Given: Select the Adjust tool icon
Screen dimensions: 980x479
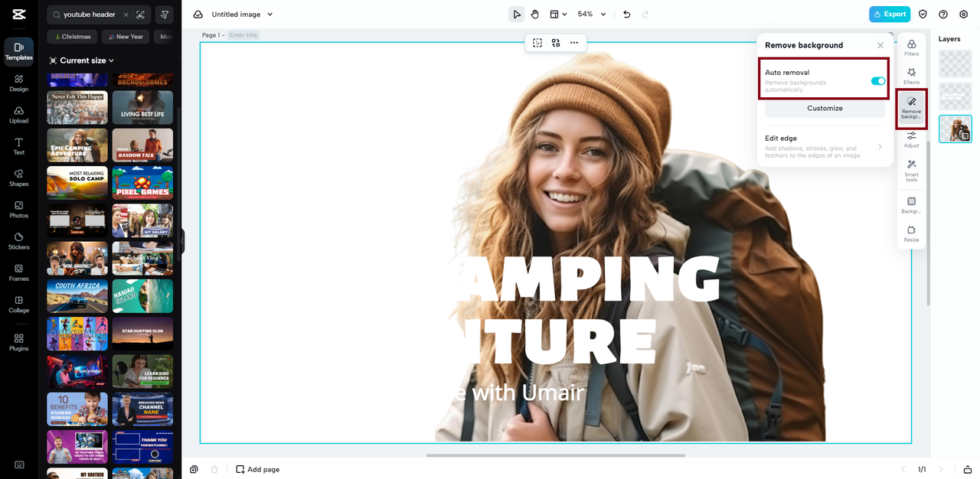Looking at the screenshot, I should coord(911,139).
